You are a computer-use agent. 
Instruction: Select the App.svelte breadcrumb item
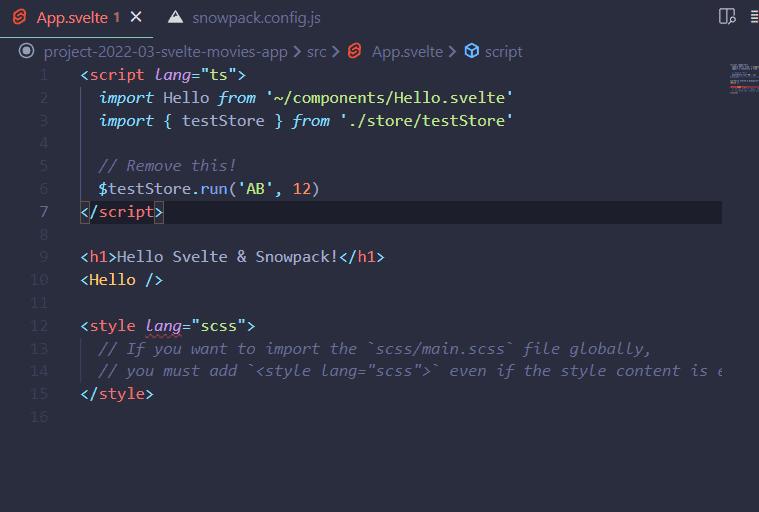[x=407, y=52]
